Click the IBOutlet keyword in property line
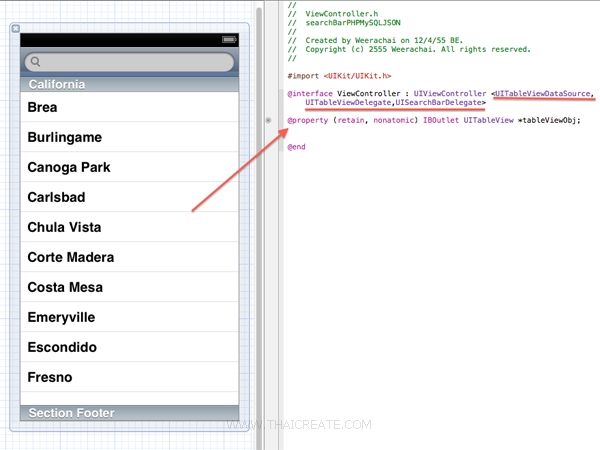The width and height of the screenshot is (600, 450). click(x=441, y=120)
